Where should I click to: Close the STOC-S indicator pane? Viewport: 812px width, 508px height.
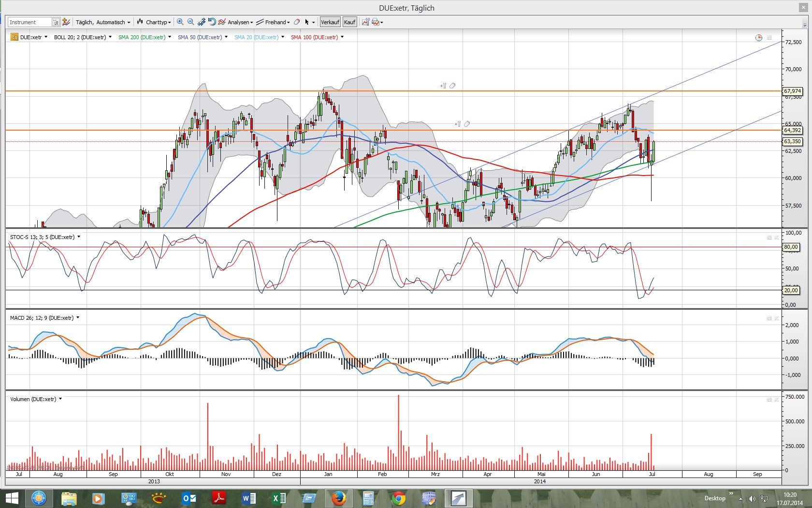pyautogui.click(x=777, y=238)
